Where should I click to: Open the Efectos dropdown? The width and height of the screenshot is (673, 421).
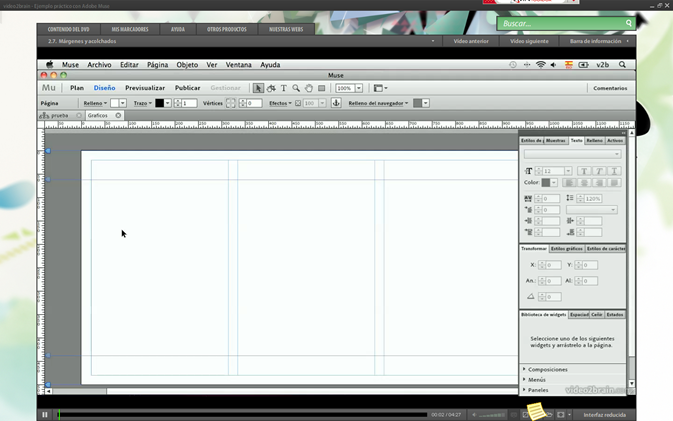[x=280, y=103]
